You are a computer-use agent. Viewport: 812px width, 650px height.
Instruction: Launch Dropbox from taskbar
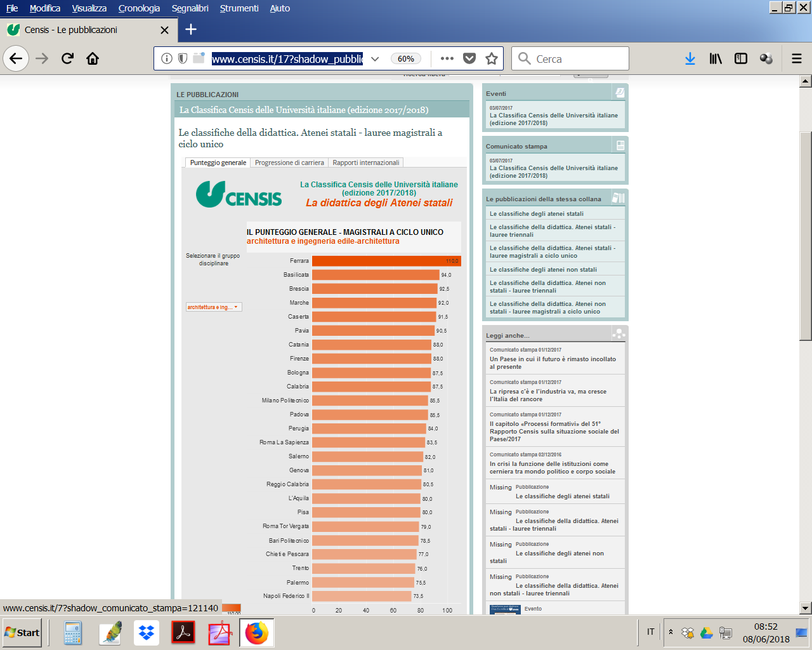coord(147,633)
